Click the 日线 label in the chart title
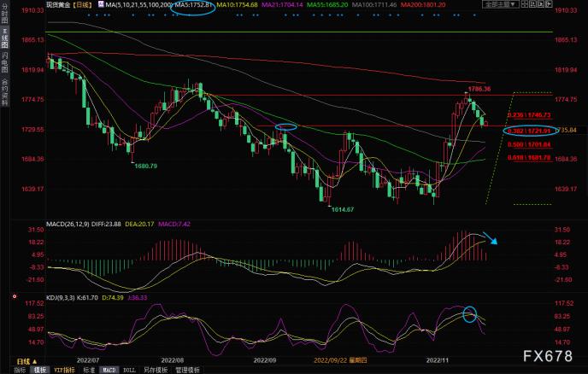The width and height of the screenshot is (588, 374). click(82, 5)
